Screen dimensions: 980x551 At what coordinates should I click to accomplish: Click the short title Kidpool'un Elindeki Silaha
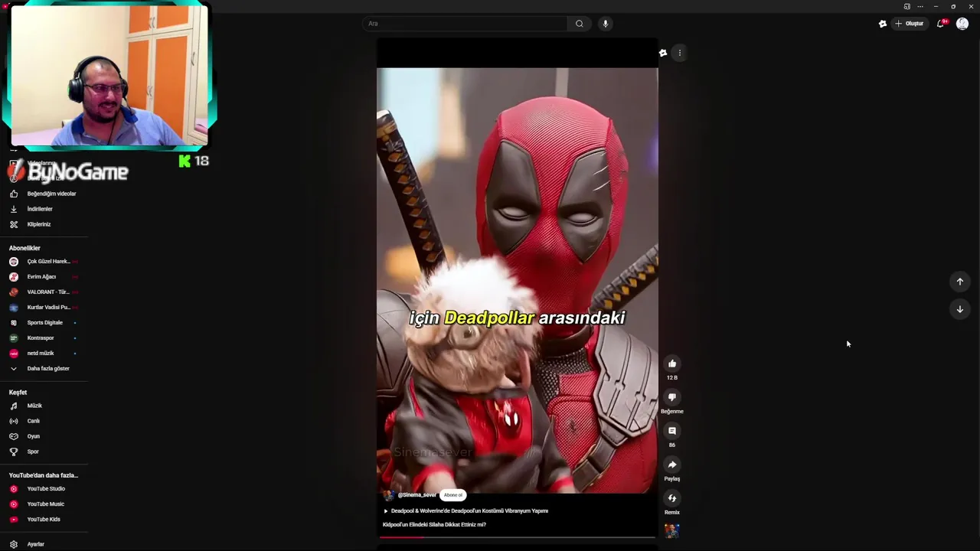[x=434, y=525]
